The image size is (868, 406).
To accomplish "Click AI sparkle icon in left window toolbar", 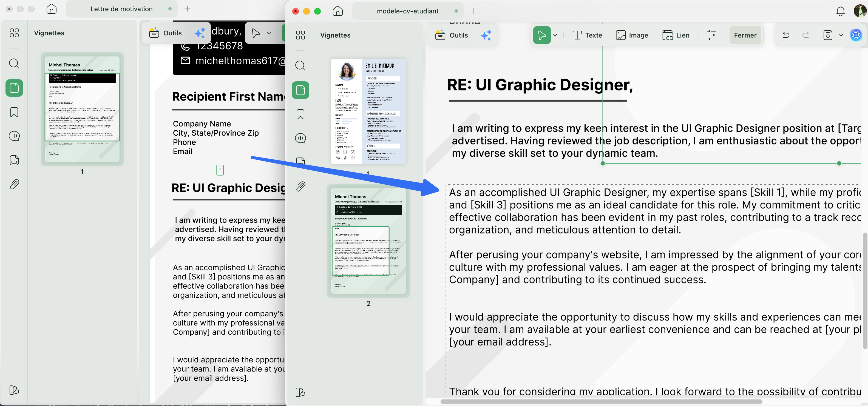I will [200, 33].
